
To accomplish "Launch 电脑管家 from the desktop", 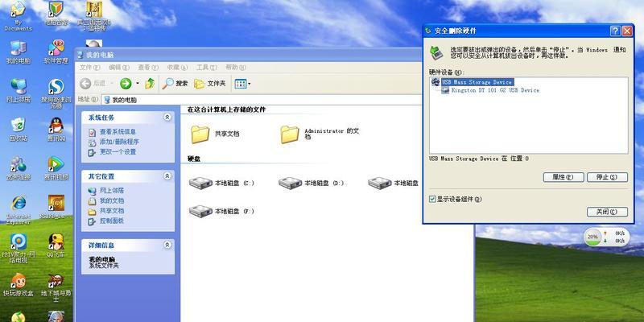I will pos(56,14).
